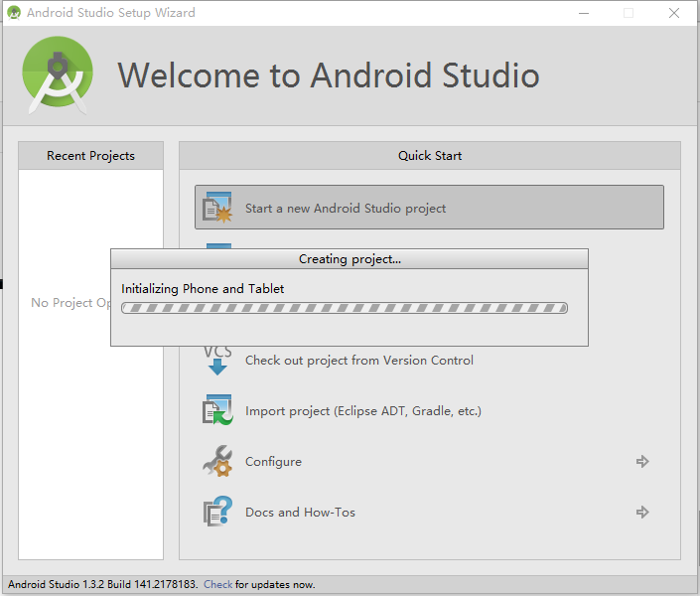The width and height of the screenshot is (700, 596).
Task: Click 'Initializing Phone and Tablet' status text
Action: coord(203,289)
